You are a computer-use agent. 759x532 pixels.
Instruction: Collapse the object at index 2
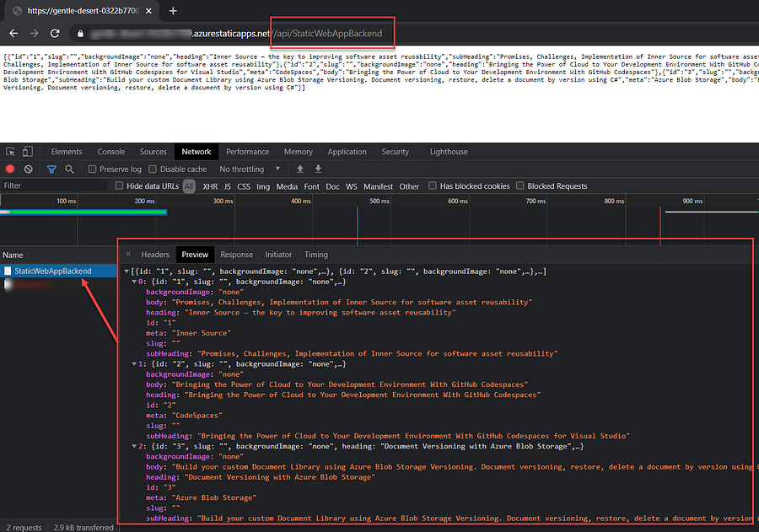coord(134,446)
